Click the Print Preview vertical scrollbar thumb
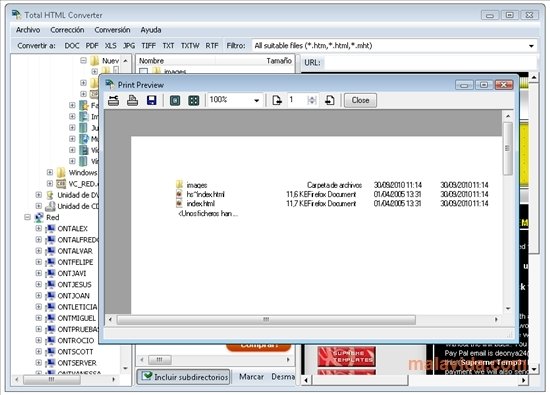550x395 pixels. click(507, 148)
